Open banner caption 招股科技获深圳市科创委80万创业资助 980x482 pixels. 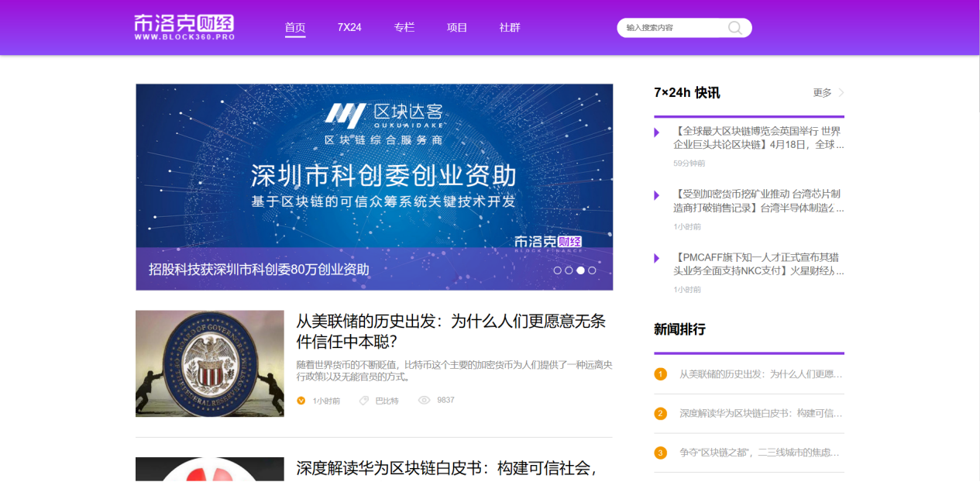tap(259, 270)
